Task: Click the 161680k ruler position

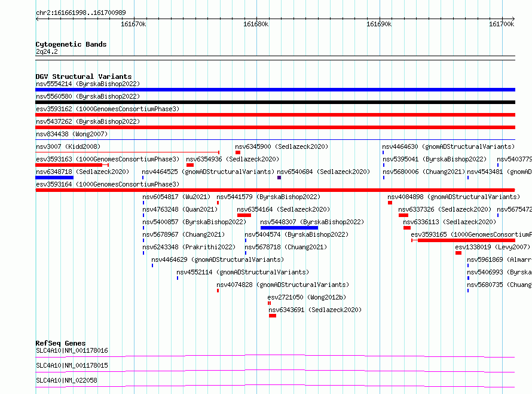Action: coord(256,24)
